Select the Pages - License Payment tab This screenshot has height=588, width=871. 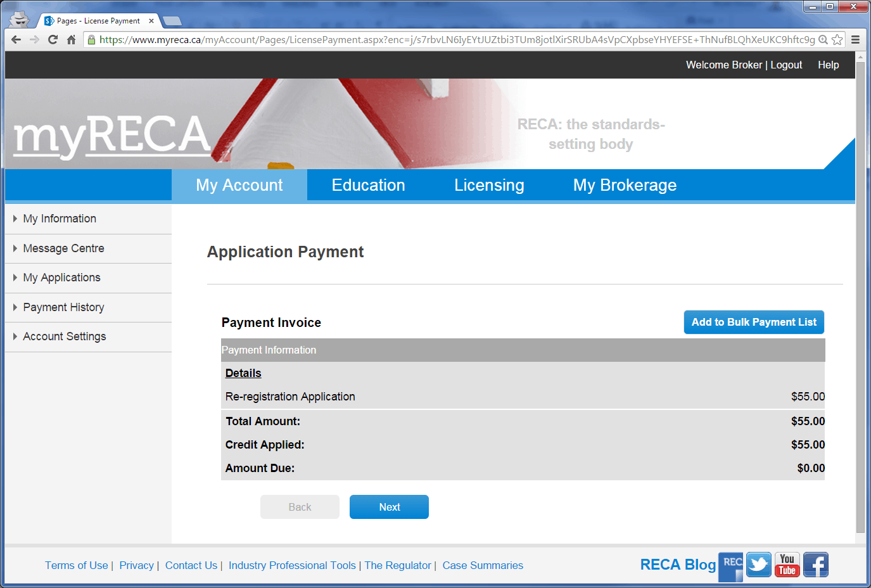[98, 21]
